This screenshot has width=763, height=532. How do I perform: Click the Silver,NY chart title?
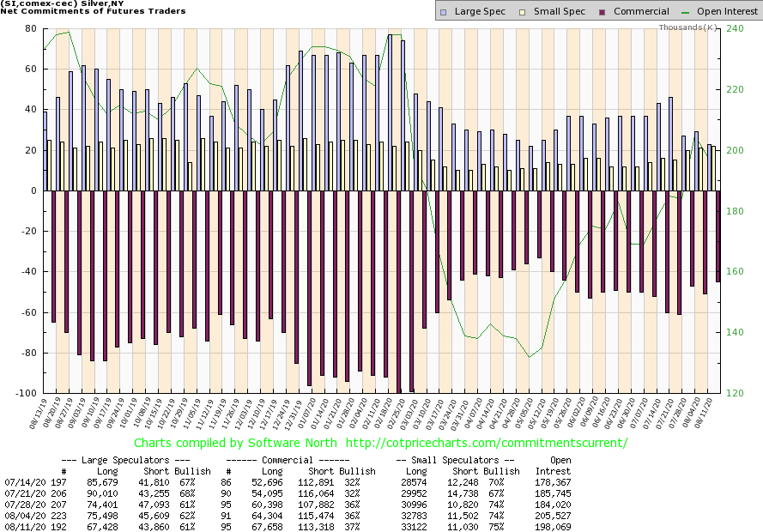click(60, 4)
